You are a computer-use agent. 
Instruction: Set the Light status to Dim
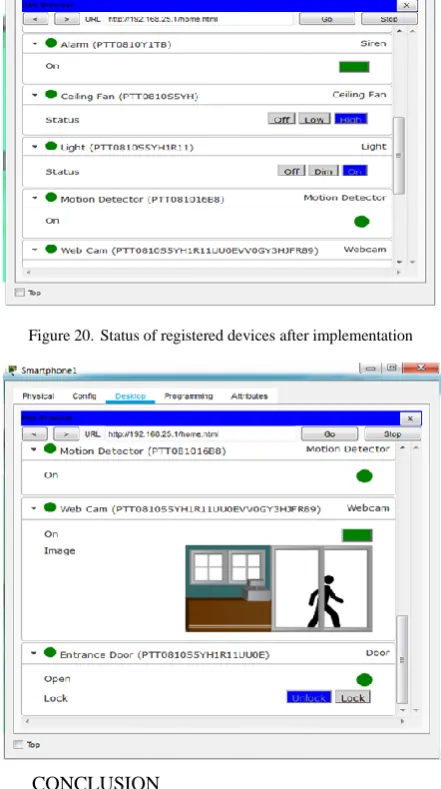[x=323, y=171]
